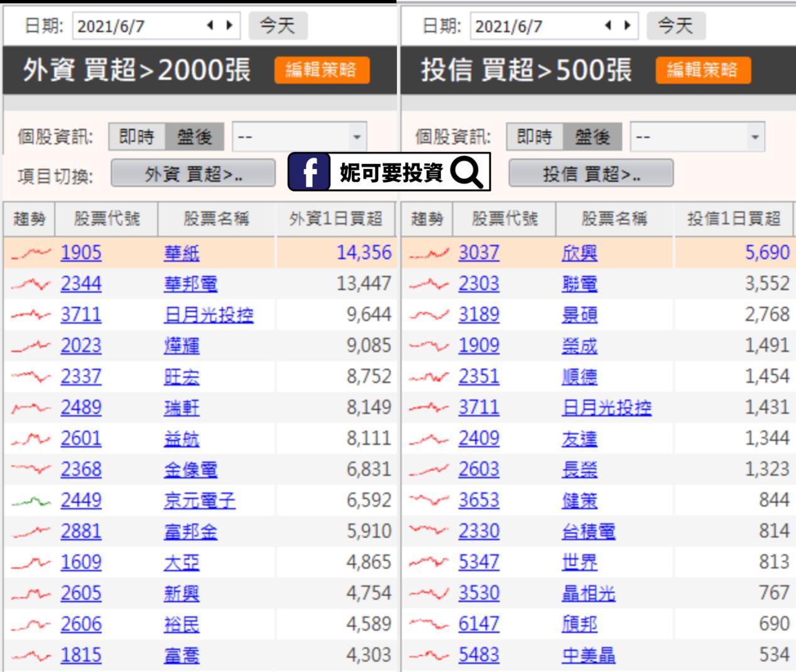Click 股票名稱 header in 投信 table
The width and height of the screenshot is (796, 672).
[x=614, y=219]
